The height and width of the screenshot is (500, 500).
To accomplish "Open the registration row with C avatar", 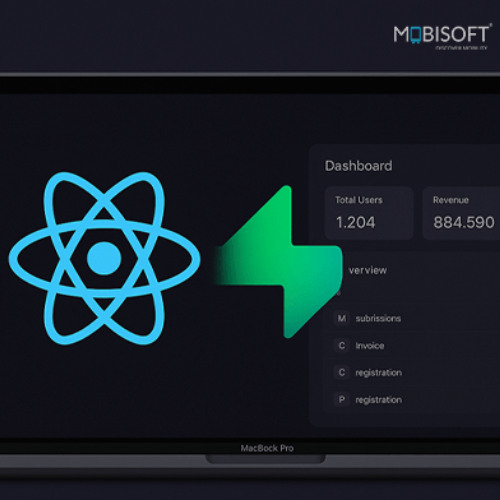I will (x=412, y=372).
